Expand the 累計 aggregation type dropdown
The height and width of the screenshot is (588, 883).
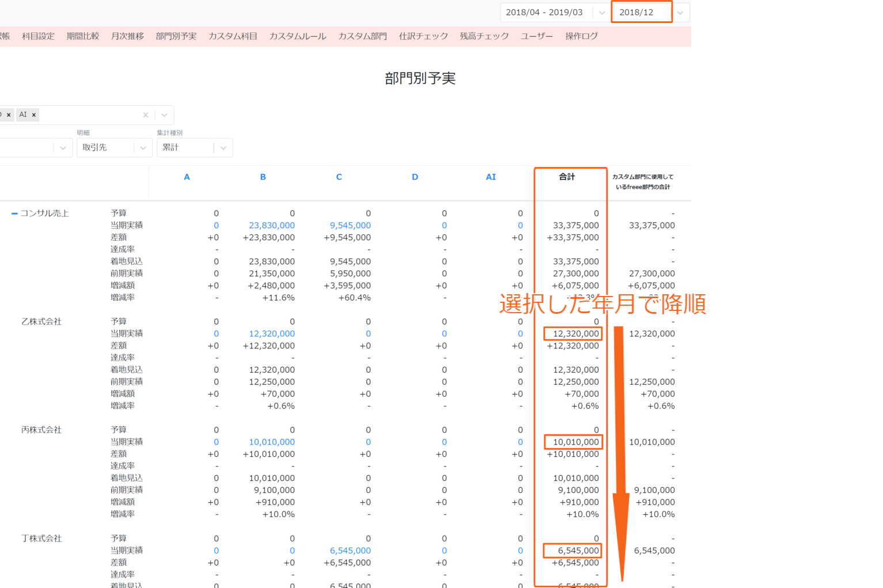223,148
